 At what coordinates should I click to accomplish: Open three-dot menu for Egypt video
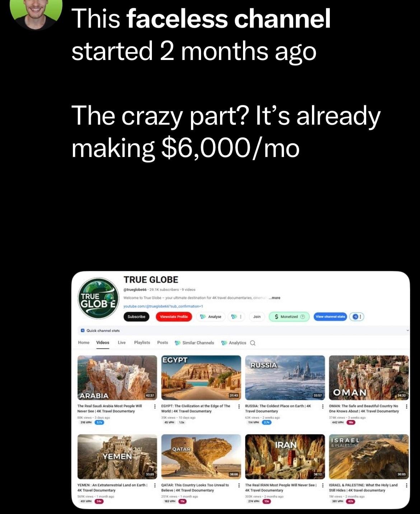coord(239,406)
